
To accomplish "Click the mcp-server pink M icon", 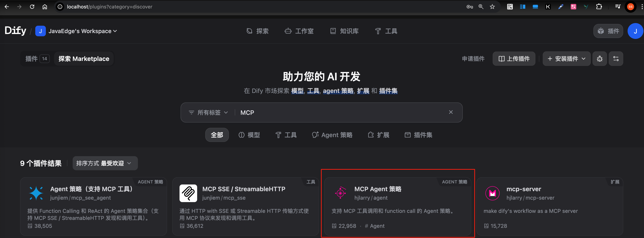I will pos(492,193).
